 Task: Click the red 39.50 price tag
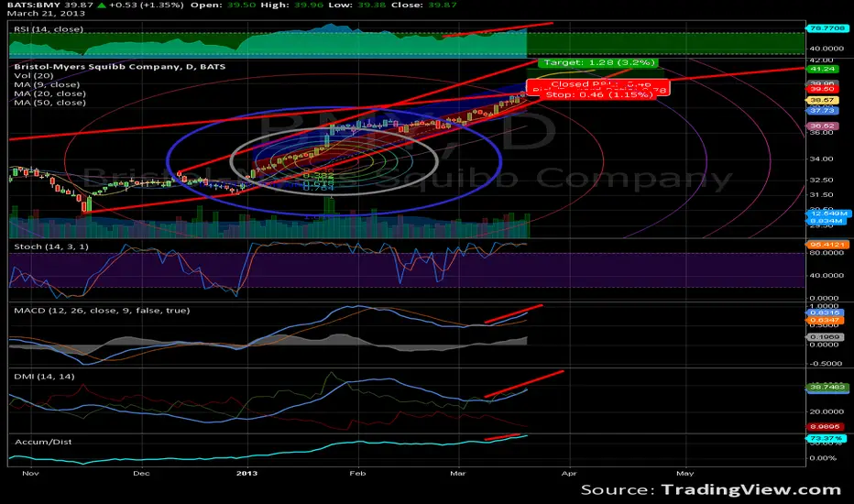click(823, 89)
